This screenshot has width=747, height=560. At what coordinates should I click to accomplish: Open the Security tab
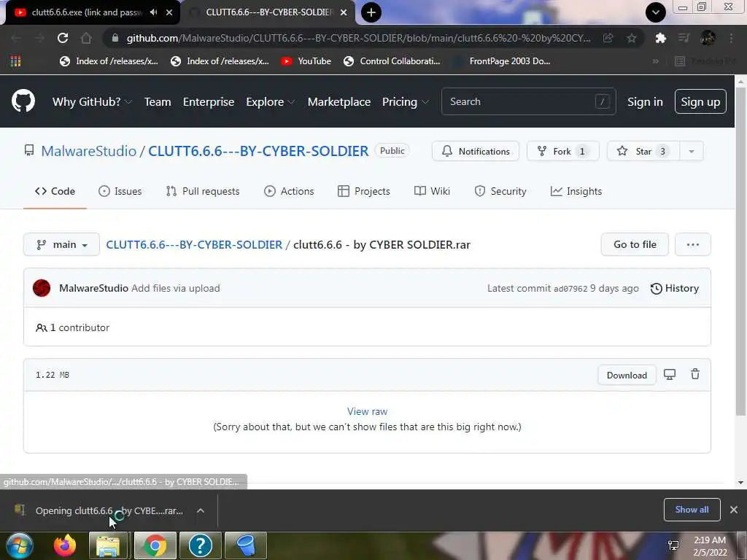[500, 192]
